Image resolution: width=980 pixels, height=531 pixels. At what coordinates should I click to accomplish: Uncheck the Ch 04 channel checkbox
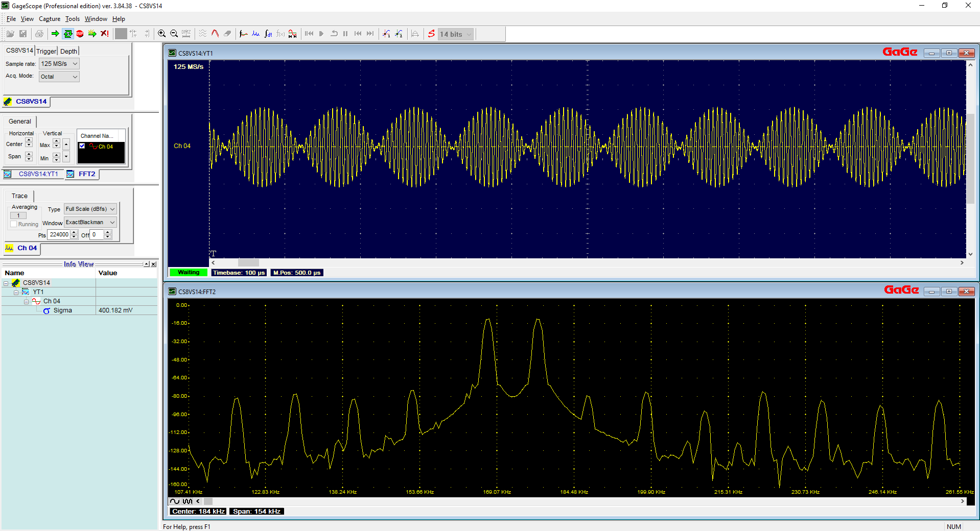[x=82, y=146]
